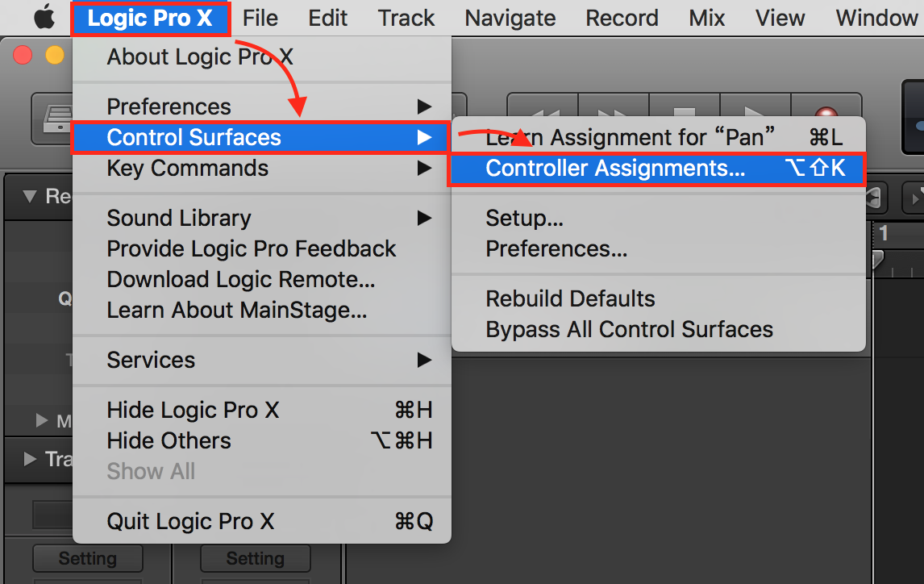
Task: Click the Play transport button
Action: click(x=755, y=111)
